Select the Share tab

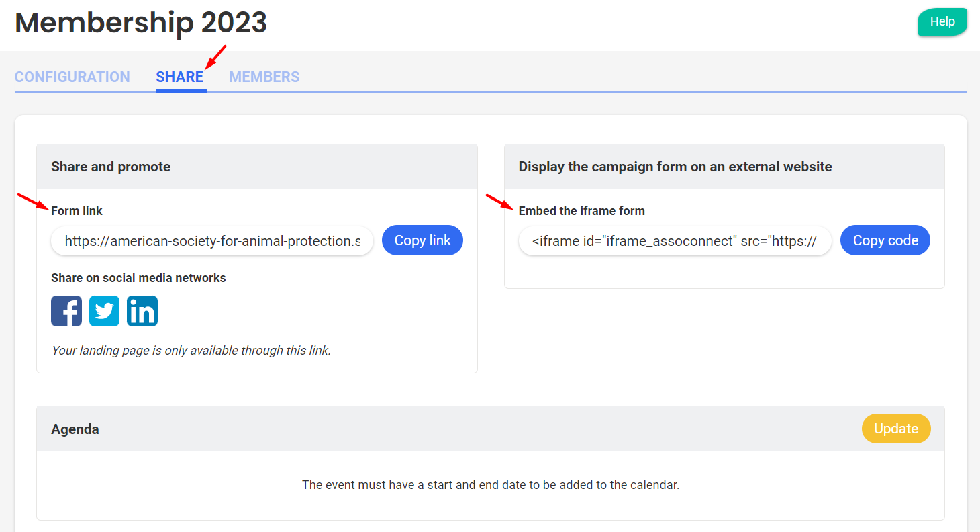click(180, 77)
